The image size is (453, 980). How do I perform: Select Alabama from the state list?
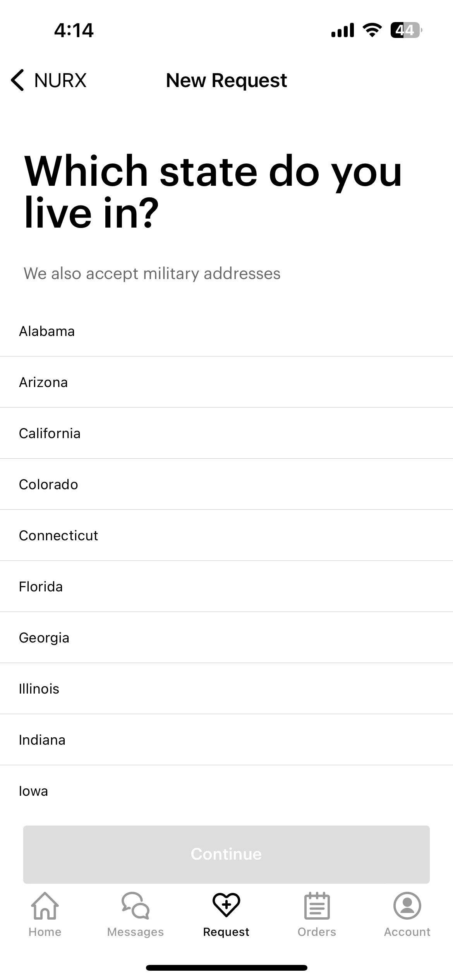(x=226, y=331)
